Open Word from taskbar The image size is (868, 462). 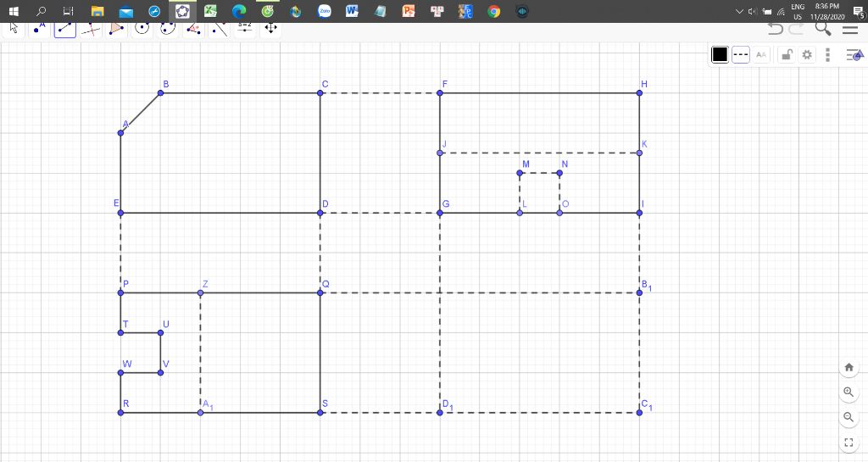[352, 11]
